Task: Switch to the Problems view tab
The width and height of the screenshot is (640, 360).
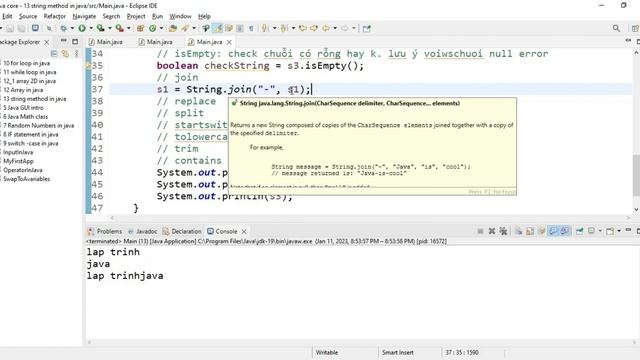Action: 105,231
